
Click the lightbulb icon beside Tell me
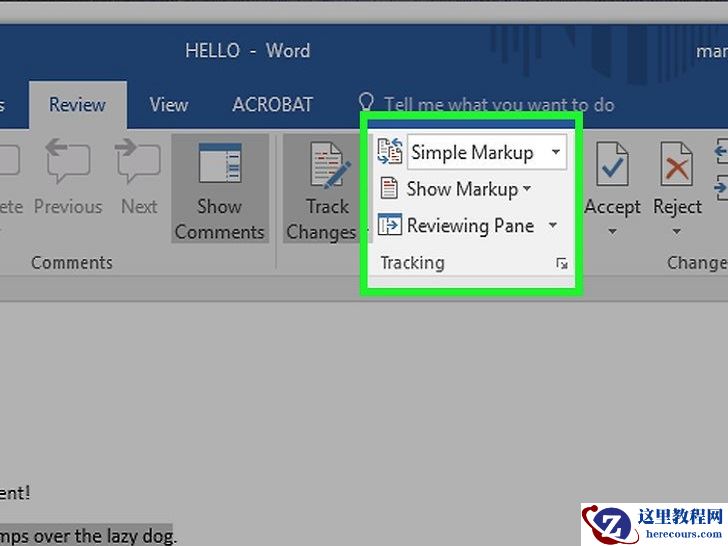point(366,103)
